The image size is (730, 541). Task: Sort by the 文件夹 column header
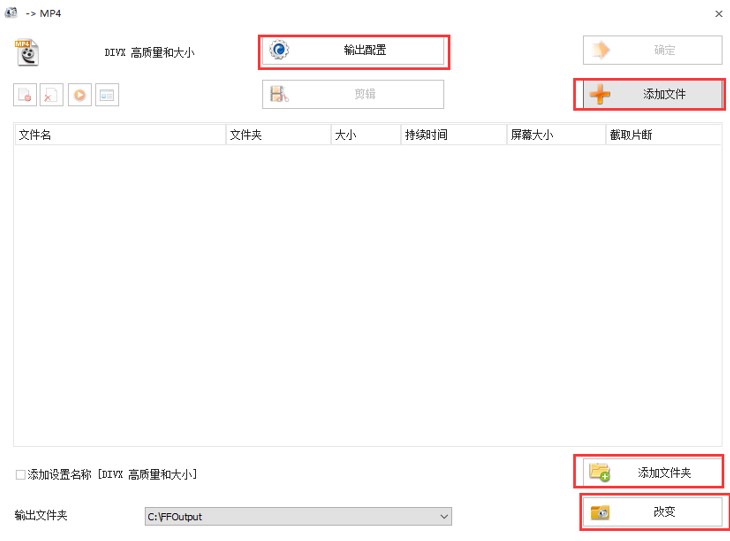[278, 135]
